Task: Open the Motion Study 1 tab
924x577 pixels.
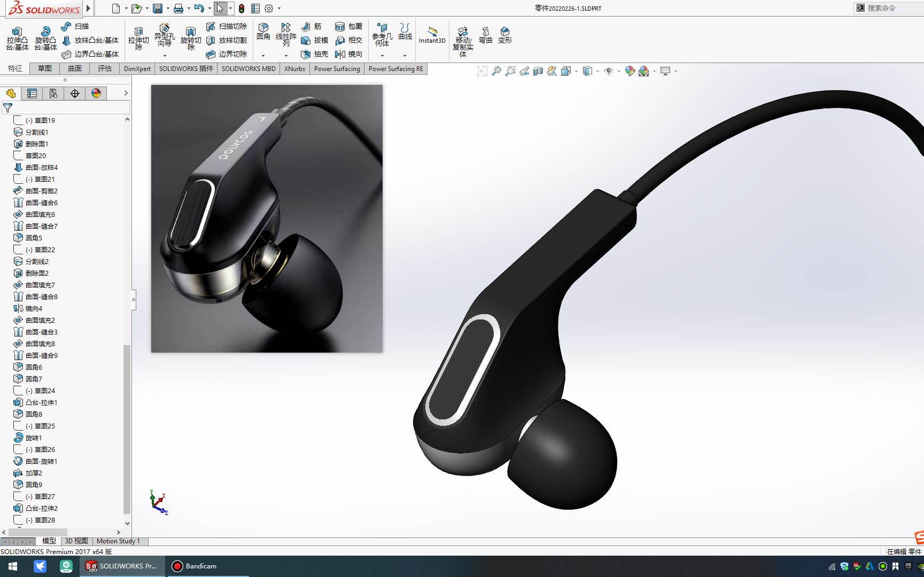Action: [119, 541]
